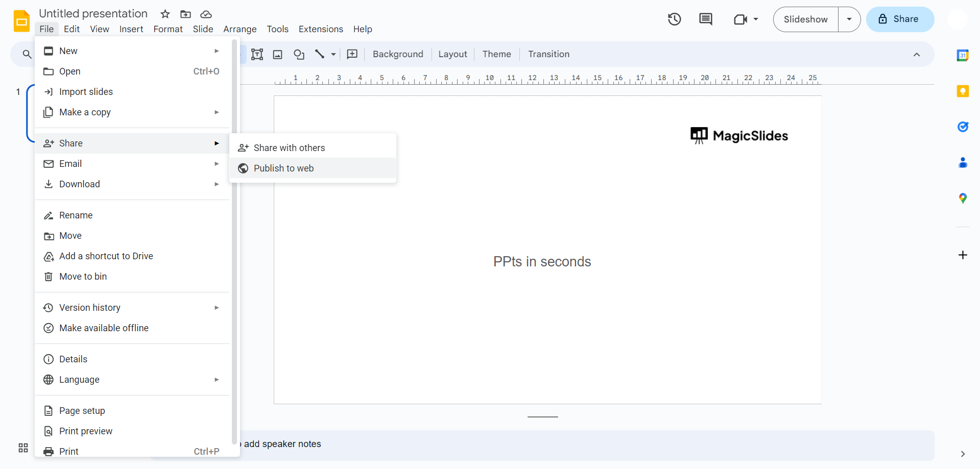Open the Format menu

click(168, 29)
